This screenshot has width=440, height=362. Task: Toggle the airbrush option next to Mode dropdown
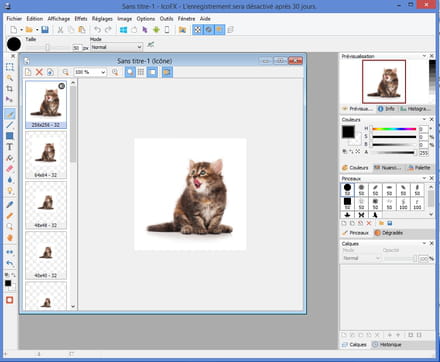151,44
